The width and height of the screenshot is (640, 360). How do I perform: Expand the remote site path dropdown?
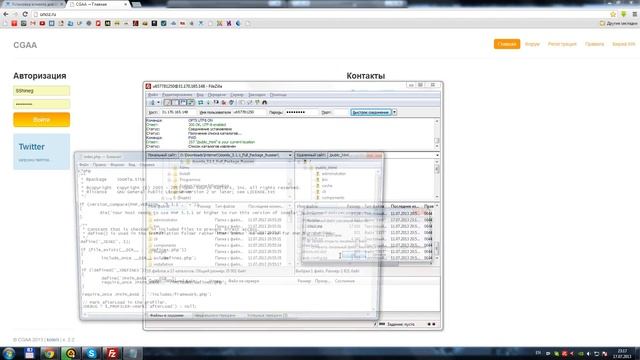[x=437, y=155]
